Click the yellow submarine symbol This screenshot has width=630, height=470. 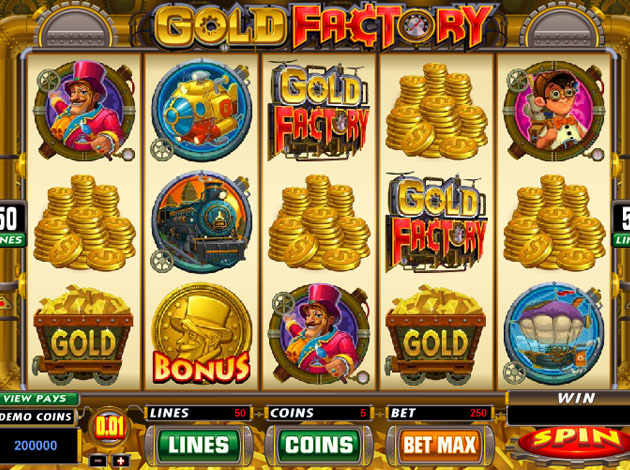coord(201,110)
